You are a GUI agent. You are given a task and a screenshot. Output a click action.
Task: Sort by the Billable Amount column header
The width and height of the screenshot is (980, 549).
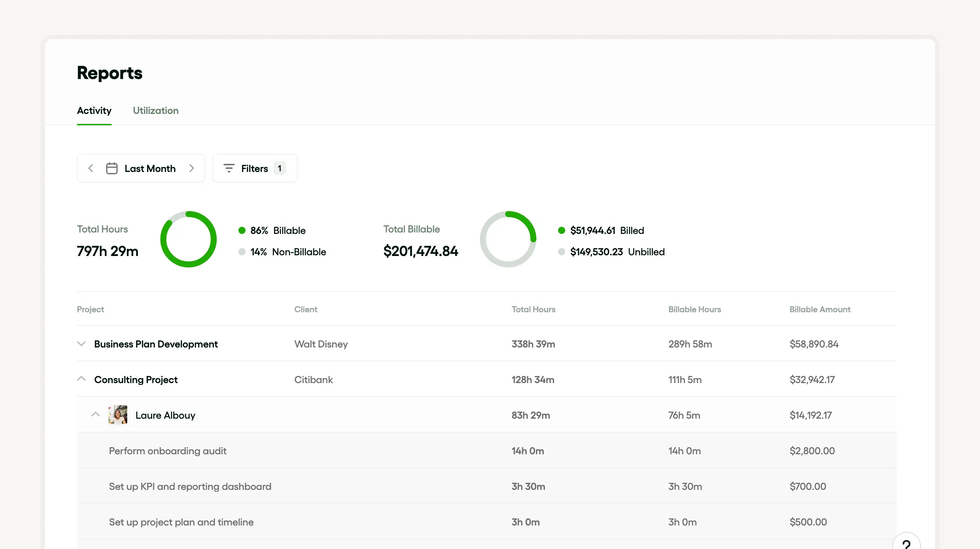coord(820,309)
